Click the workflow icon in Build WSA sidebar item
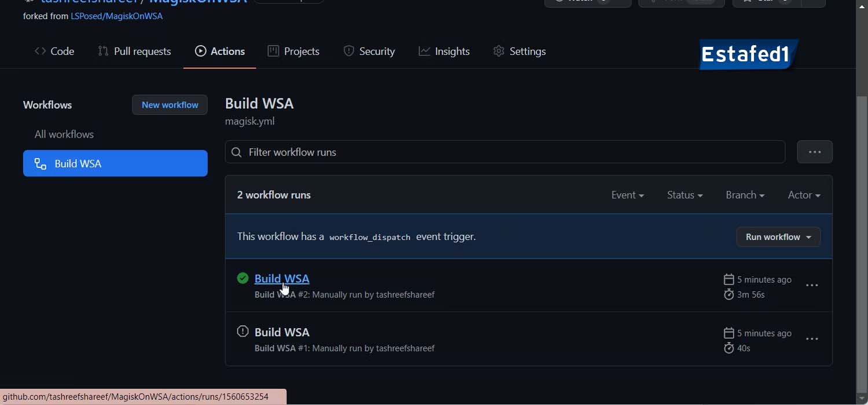Viewport: 868px width, 405px height. point(41,164)
